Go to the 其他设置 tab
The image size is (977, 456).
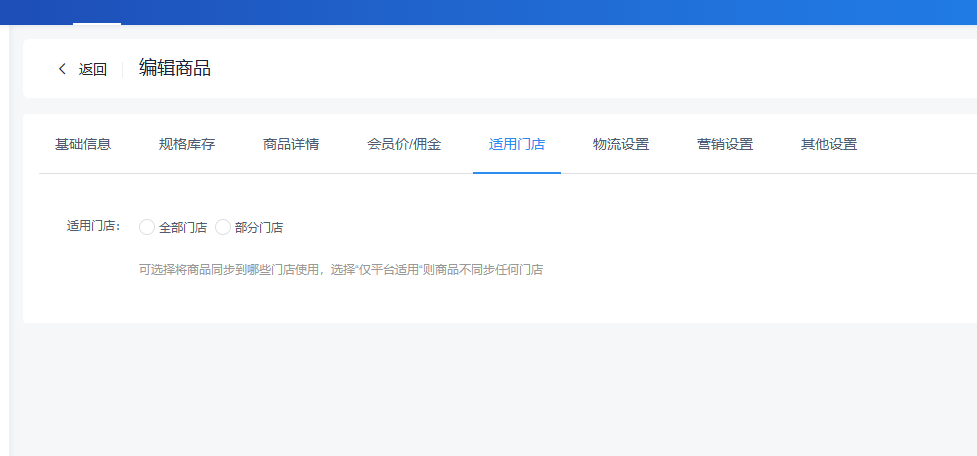[829, 144]
